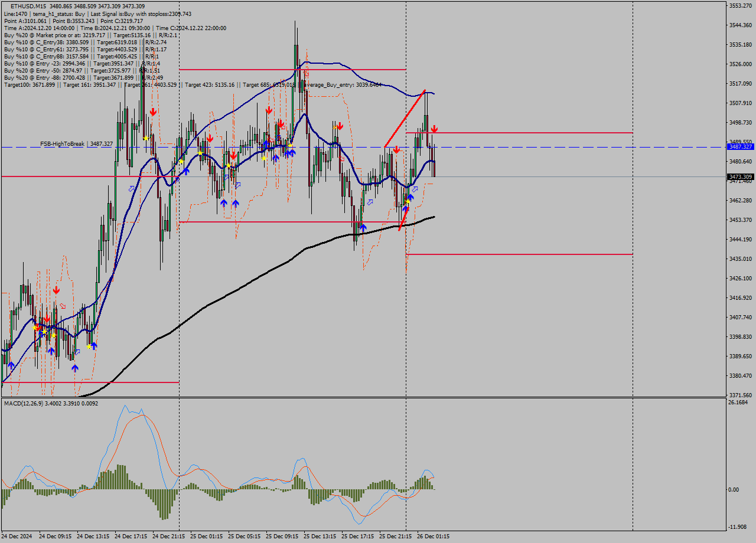Click the '25 Dec 17:15' time axis label
Image resolution: width=756 pixels, height=543 pixels.
357,537
